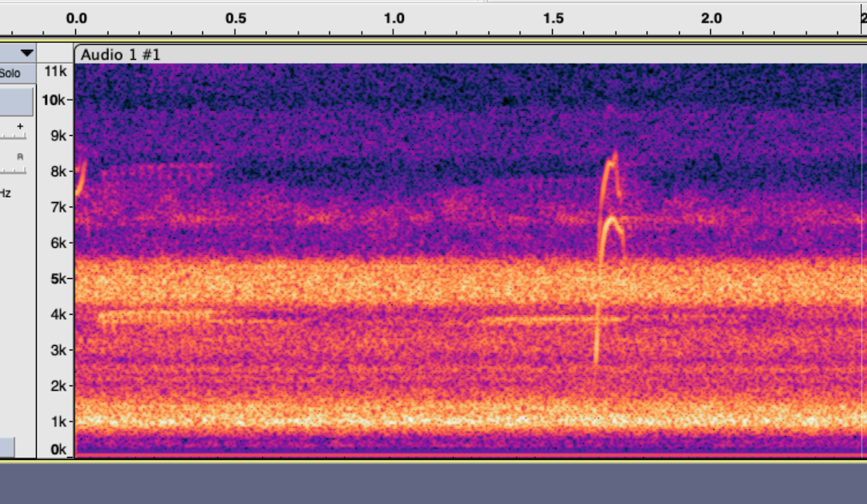This screenshot has width=867, height=504.
Task: Click the 8k label on the vertical scale
Action: coord(57,171)
